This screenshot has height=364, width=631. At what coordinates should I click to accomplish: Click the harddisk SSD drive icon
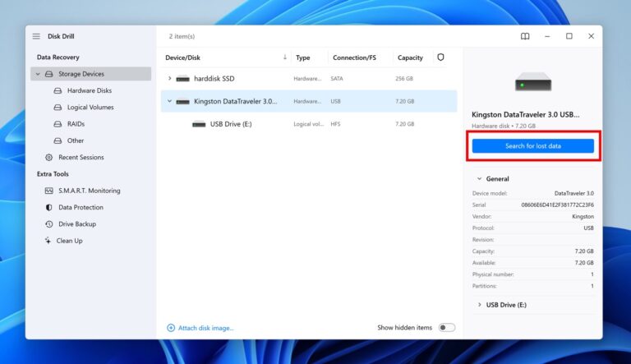click(182, 79)
